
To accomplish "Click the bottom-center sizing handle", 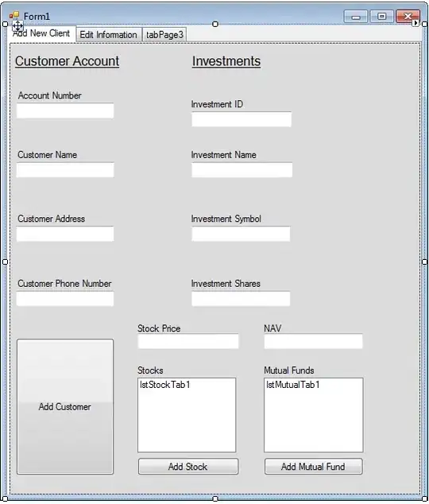I will 215,498.
